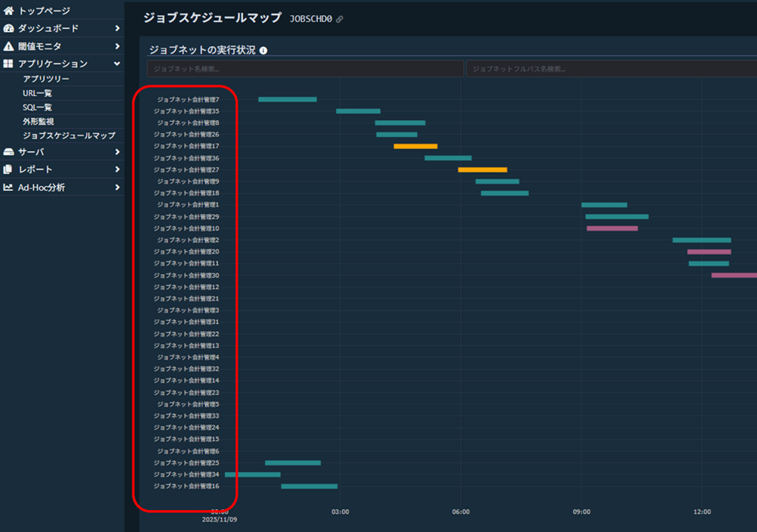Click the ジョブネットフルパス名検索 search field
Viewport: 757px width, 532px height.
click(611, 69)
